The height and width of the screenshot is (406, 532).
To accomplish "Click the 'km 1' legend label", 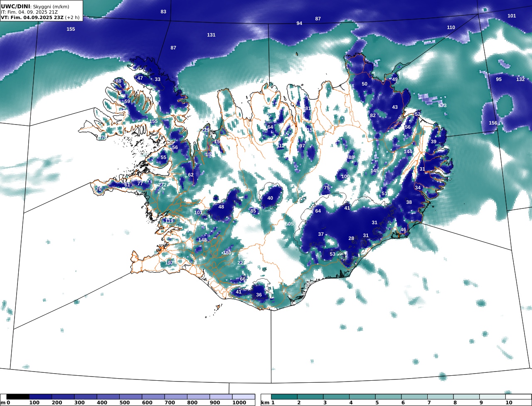I will click(268, 403).
